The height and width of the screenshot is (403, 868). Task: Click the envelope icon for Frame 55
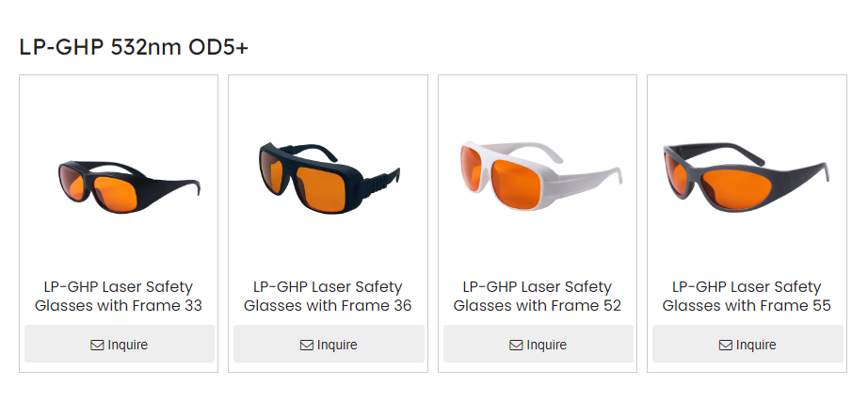725,346
